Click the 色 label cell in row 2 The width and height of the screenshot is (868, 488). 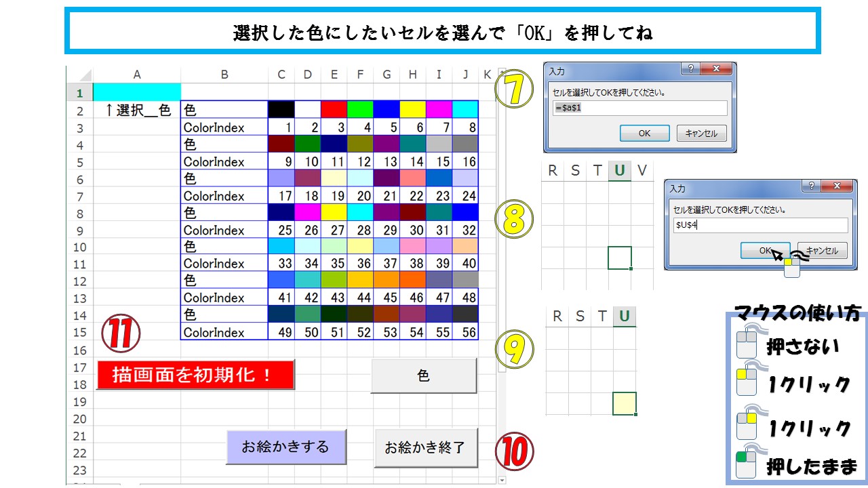(x=224, y=110)
